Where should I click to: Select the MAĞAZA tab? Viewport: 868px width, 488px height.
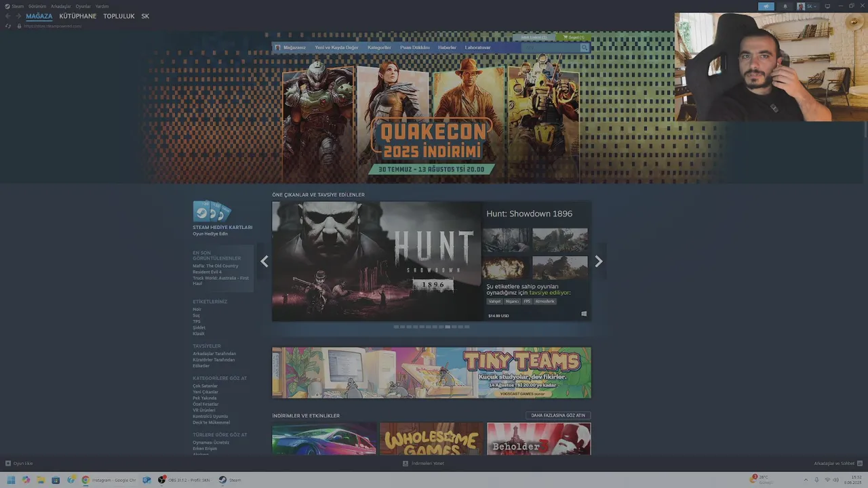[39, 16]
